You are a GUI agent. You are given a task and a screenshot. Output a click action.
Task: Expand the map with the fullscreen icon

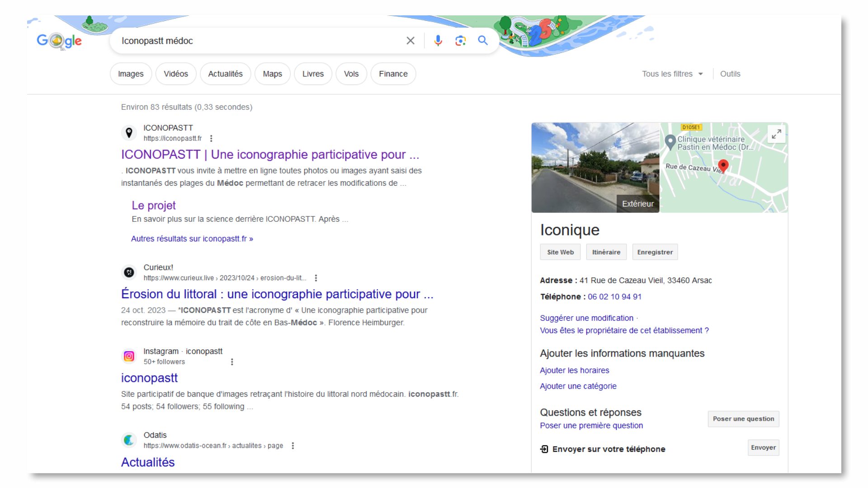(776, 134)
